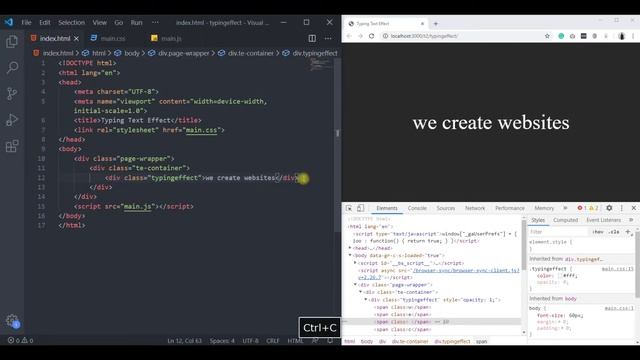Split the editor to the right
Viewport: 640px width, 360px height.
coord(312,38)
